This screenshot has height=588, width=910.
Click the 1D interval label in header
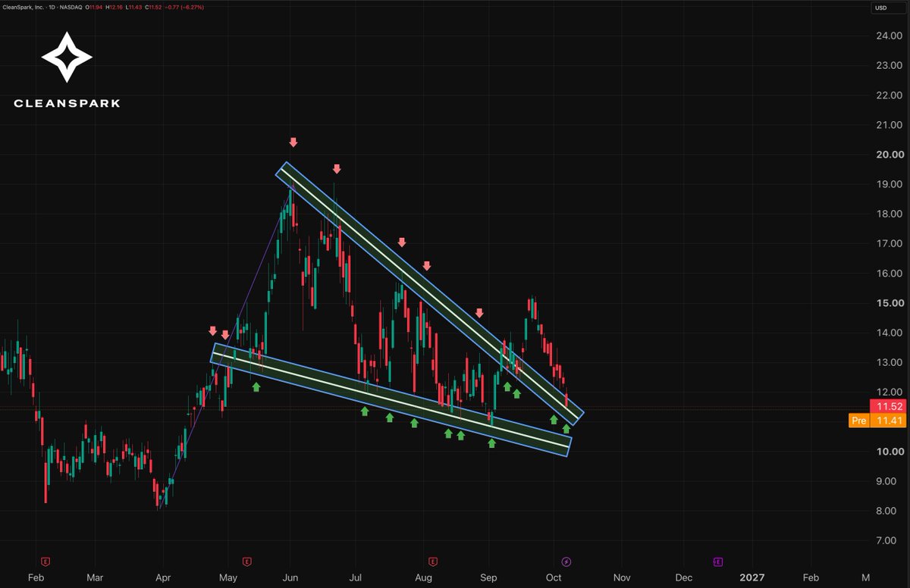pos(52,8)
